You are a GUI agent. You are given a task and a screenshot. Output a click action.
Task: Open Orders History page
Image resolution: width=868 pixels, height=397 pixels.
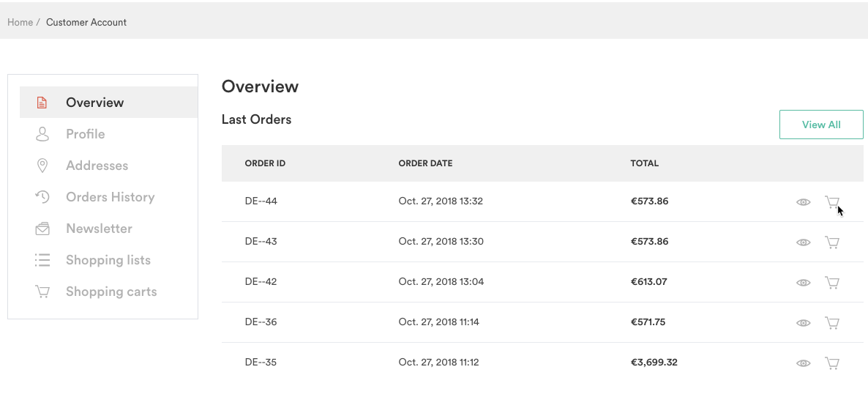coord(110,197)
